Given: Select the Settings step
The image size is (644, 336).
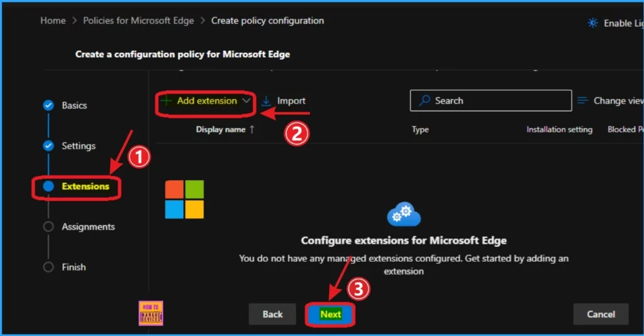Looking at the screenshot, I should [79, 146].
